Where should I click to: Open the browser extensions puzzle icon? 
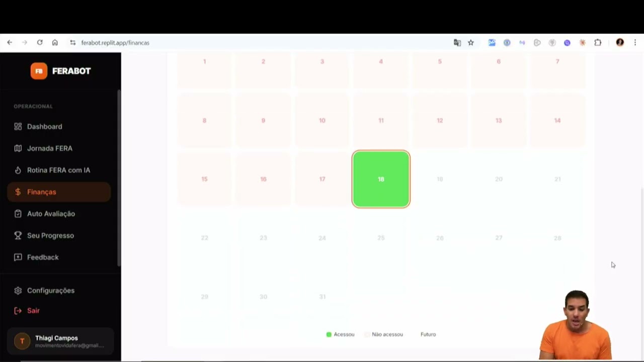(598, 43)
